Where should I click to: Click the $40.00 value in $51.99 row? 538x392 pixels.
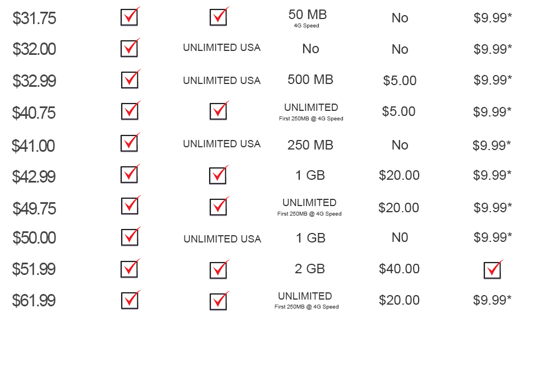pos(399,269)
